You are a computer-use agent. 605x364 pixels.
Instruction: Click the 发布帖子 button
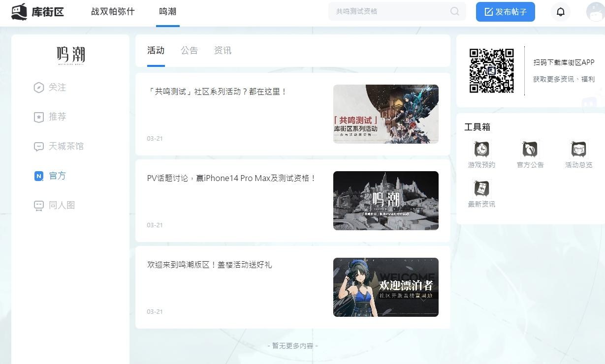(505, 12)
